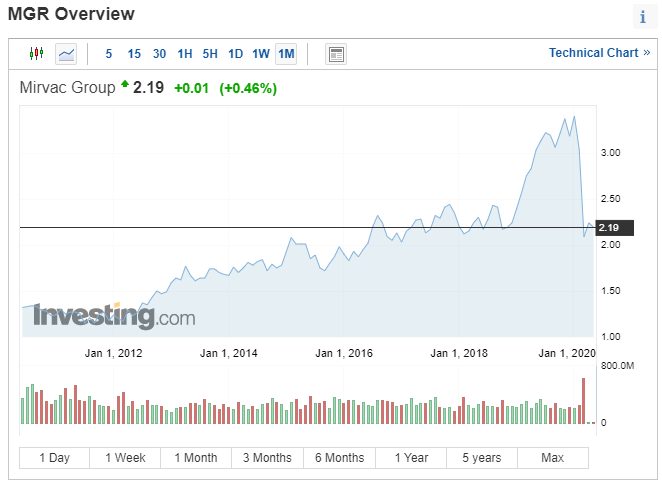Click the MGR Overview heading
The image size is (662, 487).
pyautogui.click(x=71, y=14)
